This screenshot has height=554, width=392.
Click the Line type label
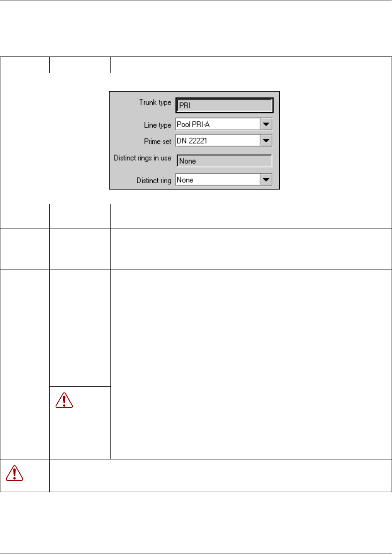tap(157, 125)
